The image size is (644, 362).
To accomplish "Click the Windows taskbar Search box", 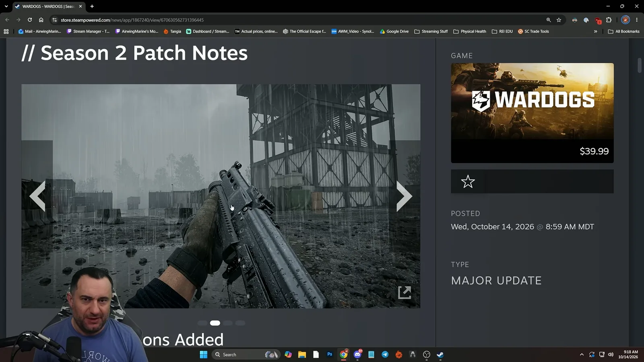I will point(246,354).
